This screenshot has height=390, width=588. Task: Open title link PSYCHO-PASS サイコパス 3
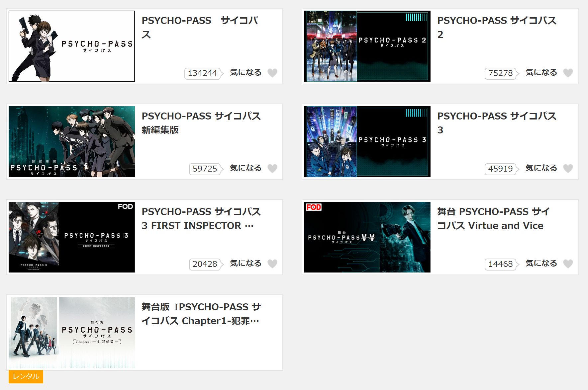(x=497, y=123)
